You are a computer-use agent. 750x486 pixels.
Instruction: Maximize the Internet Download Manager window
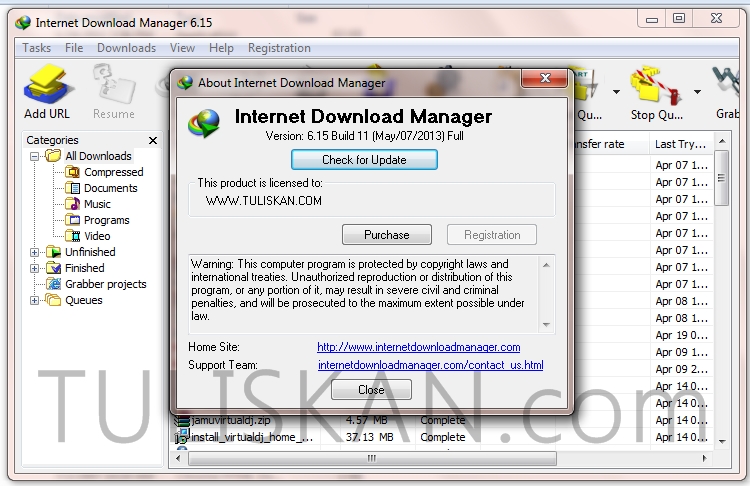678,18
